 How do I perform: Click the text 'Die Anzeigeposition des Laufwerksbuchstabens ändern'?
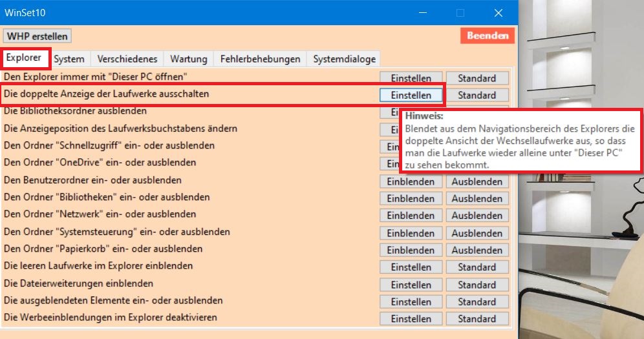click(120, 128)
